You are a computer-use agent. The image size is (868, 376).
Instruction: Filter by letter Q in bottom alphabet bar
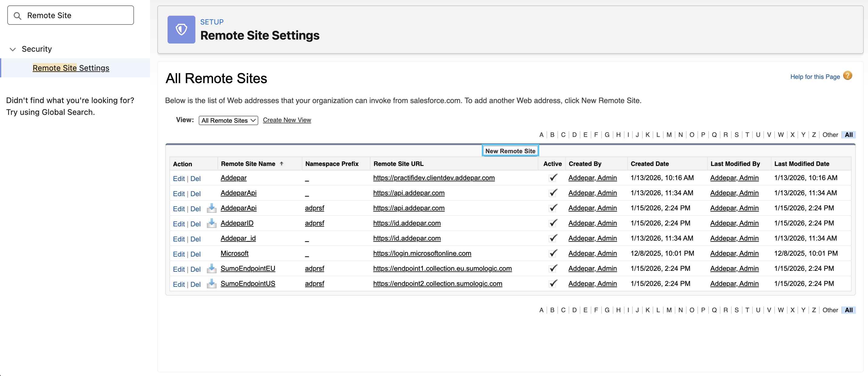pyautogui.click(x=714, y=310)
